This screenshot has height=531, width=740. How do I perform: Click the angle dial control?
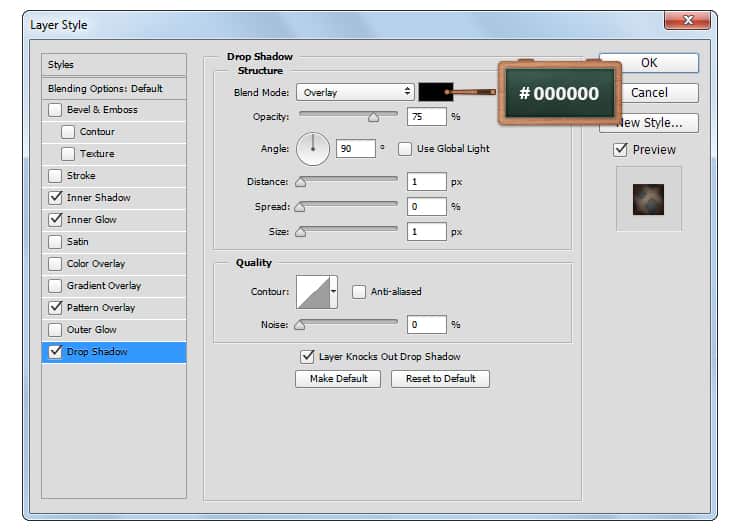(313, 149)
